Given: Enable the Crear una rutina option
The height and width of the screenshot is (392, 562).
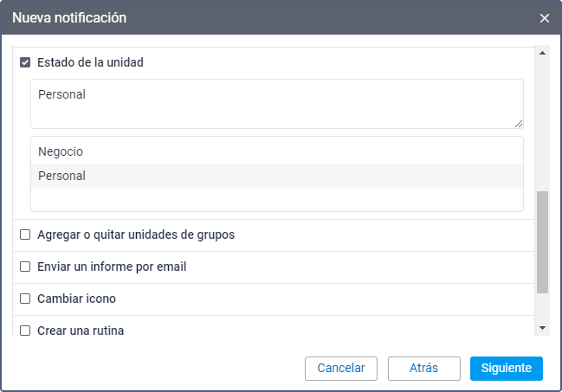Looking at the screenshot, I should 25,330.
